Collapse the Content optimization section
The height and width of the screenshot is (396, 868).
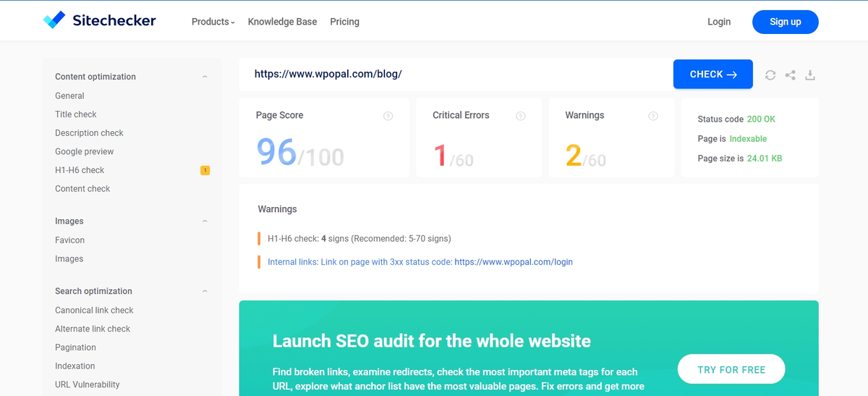pyautogui.click(x=205, y=77)
